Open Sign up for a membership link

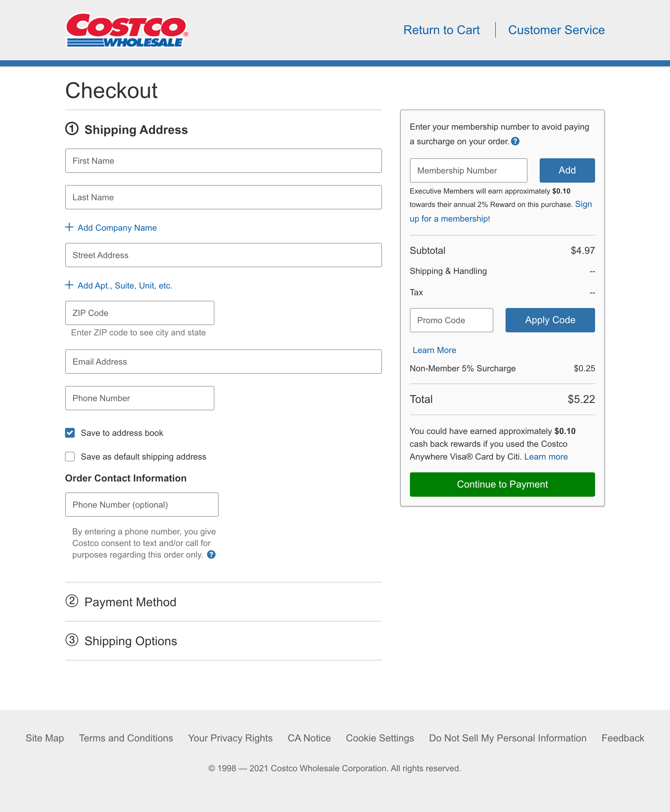coord(449,218)
